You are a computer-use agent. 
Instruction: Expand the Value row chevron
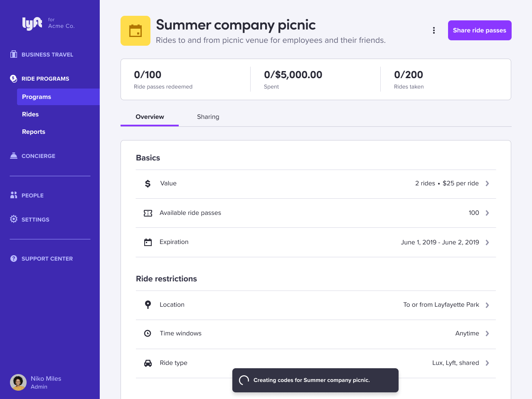[x=488, y=183]
